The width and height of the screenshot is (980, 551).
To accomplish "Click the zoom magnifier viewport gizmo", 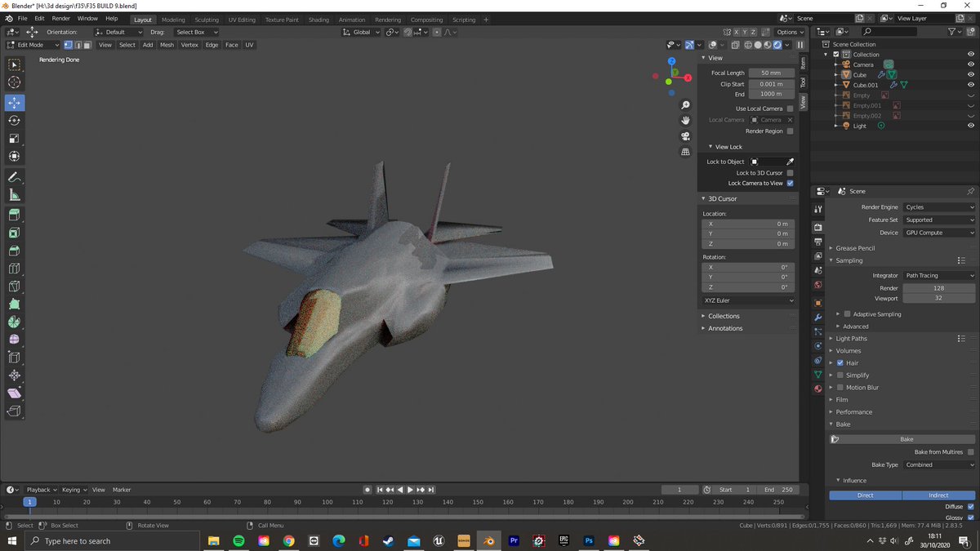I will coord(685,105).
